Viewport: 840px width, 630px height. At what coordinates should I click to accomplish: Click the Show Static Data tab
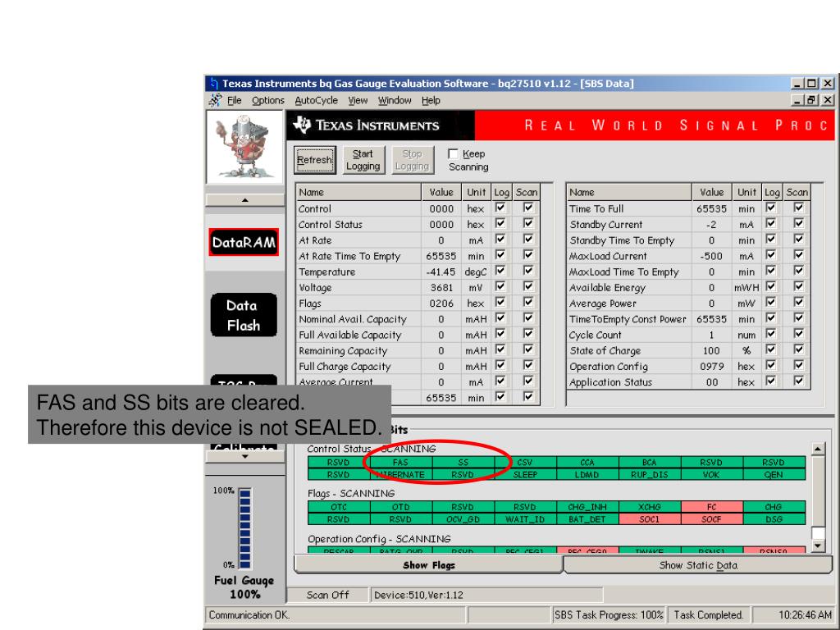pos(698,565)
